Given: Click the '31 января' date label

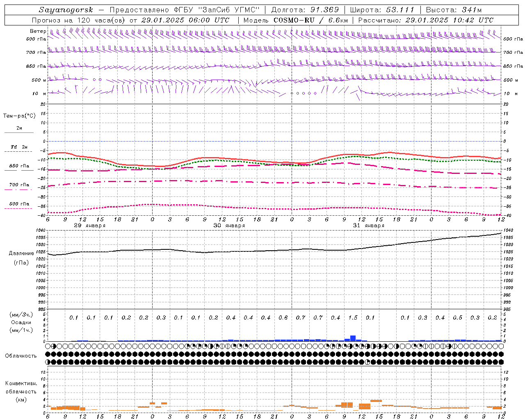Looking at the screenshot, I should tap(368, 226).
